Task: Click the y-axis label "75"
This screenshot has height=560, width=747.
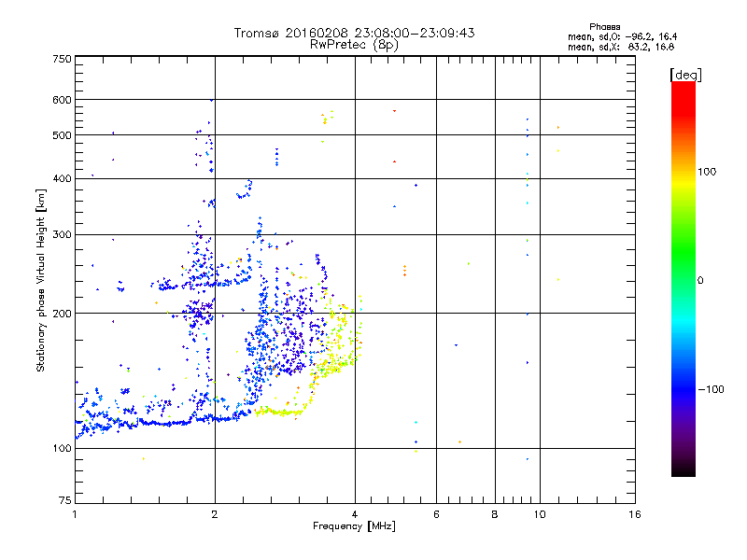Action: click(65, 500)
